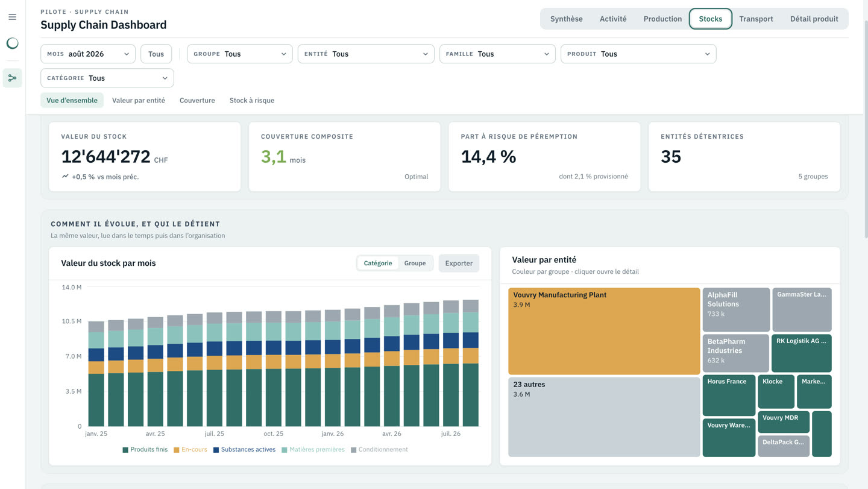Image resolution: width=868 pixels, height=489 pixels.
Task: Open the Produit filter dropdown
Action: coord(638,54)
